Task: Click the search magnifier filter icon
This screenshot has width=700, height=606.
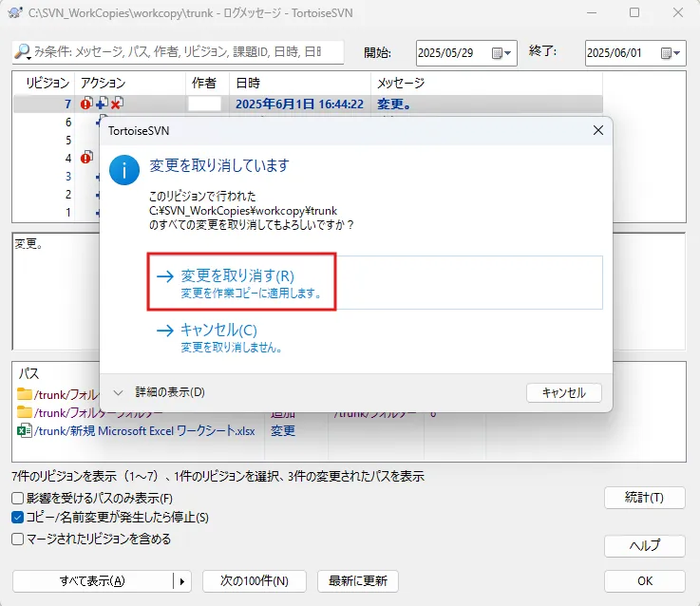Action: click(x=23, y=52)
